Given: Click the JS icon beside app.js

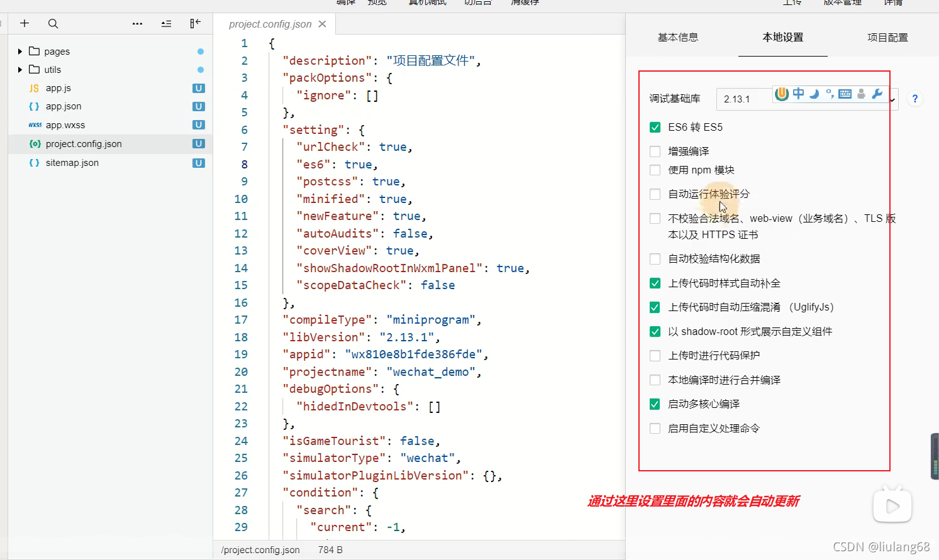Looking at the screenshot, I should tap(34, 88).
